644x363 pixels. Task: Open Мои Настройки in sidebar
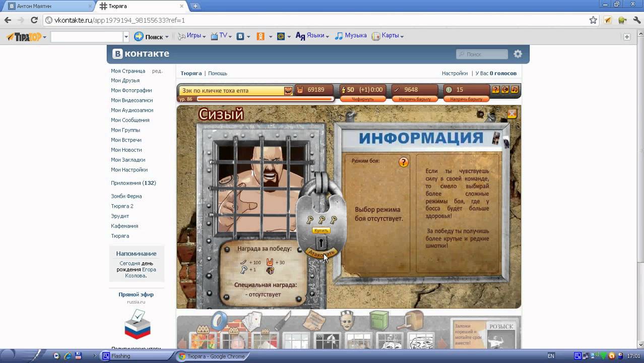coord(129,170)
